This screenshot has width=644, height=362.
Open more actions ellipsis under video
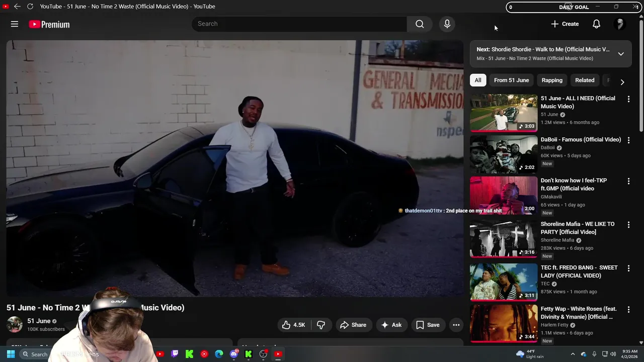(x=456, y=325)
